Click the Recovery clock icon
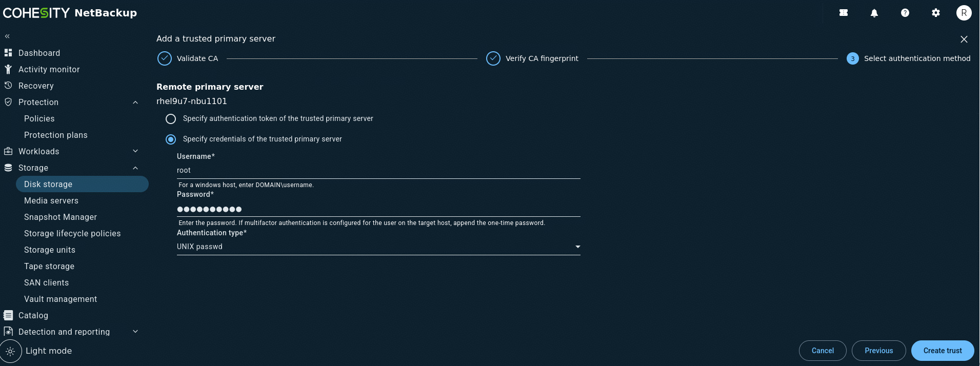 coord(8,86)
